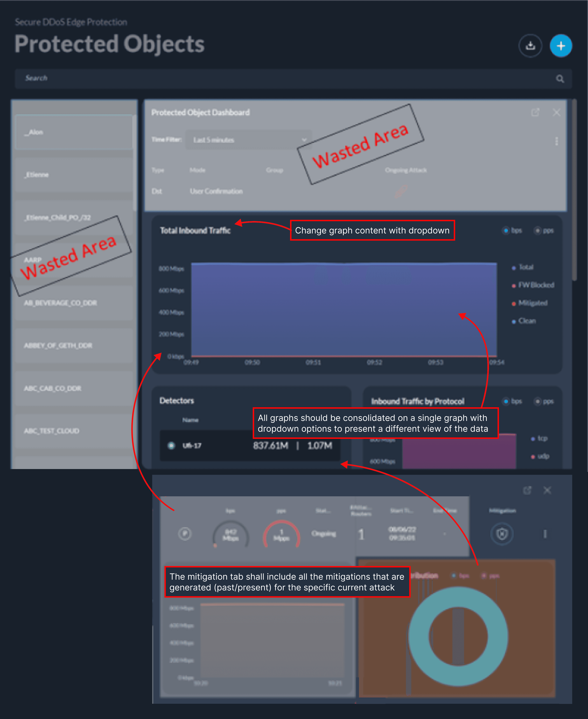Click the search magnifier icon
Screen dimensions: 588x719
click(560, 79)
